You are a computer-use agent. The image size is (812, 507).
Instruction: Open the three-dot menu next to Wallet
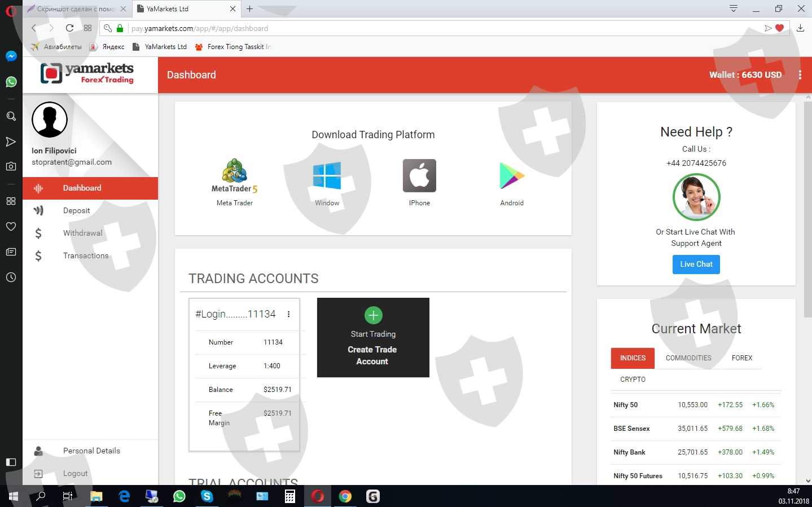[800, 75]
